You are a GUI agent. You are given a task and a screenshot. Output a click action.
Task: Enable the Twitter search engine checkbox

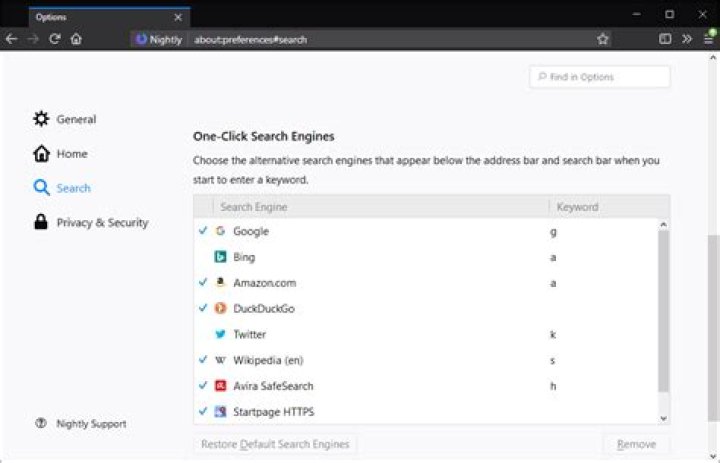203,334
